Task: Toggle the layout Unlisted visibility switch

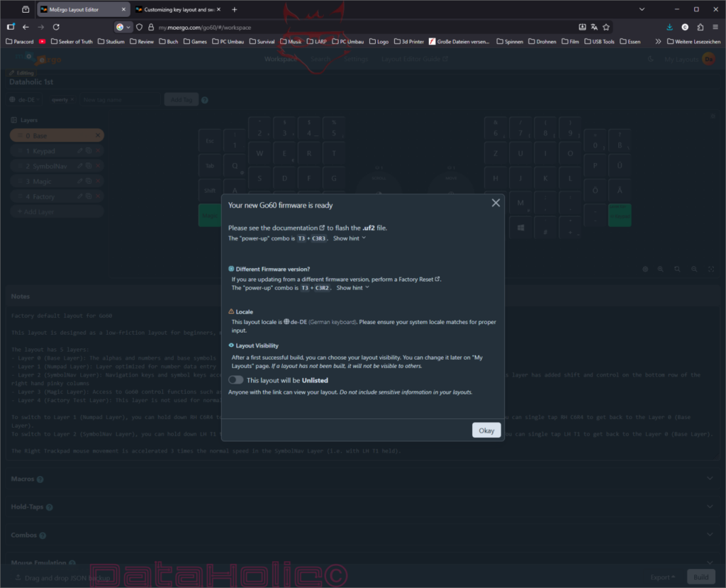Action: 235,380
